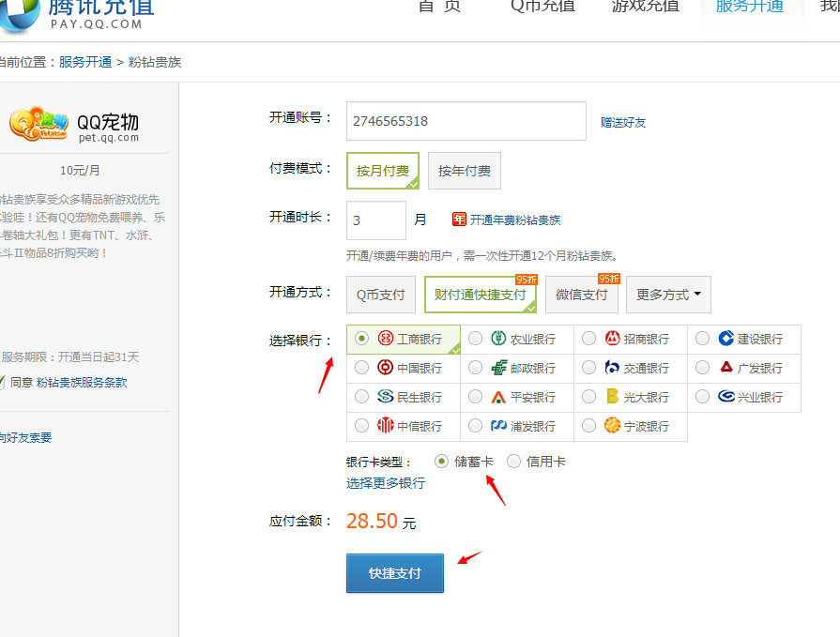
Task: Click the 民生银行 logo icon
Action: pos(385,396)
